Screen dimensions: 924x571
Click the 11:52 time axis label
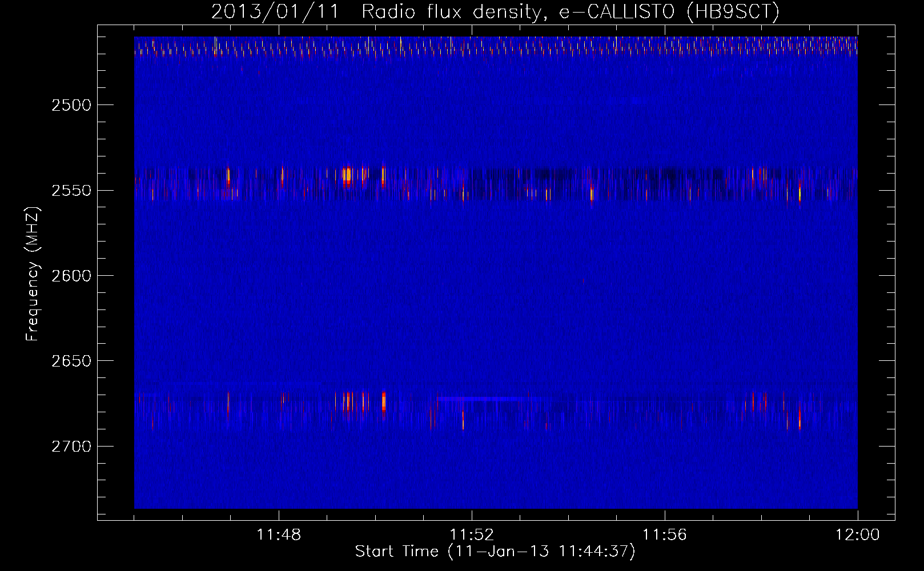(x=472, y=535)
